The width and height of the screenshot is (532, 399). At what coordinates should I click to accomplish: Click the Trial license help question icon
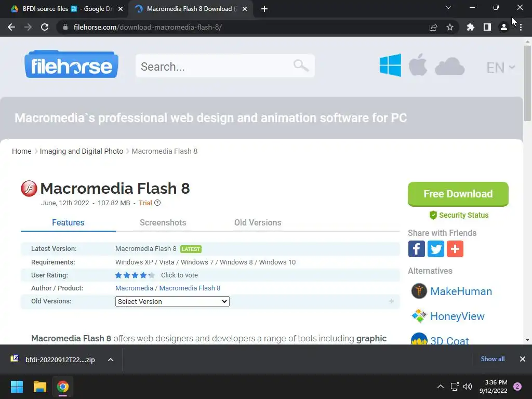[157, 203]
